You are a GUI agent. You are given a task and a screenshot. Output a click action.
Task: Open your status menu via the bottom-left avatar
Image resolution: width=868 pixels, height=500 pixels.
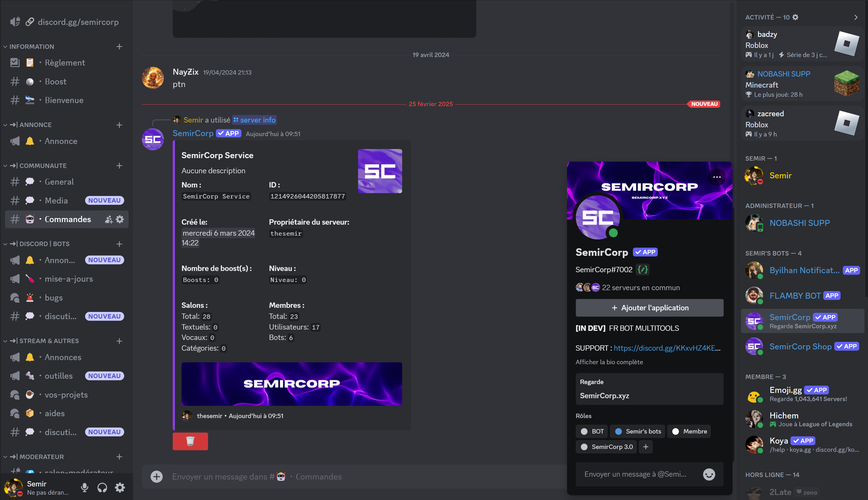(x=14, y=487)
